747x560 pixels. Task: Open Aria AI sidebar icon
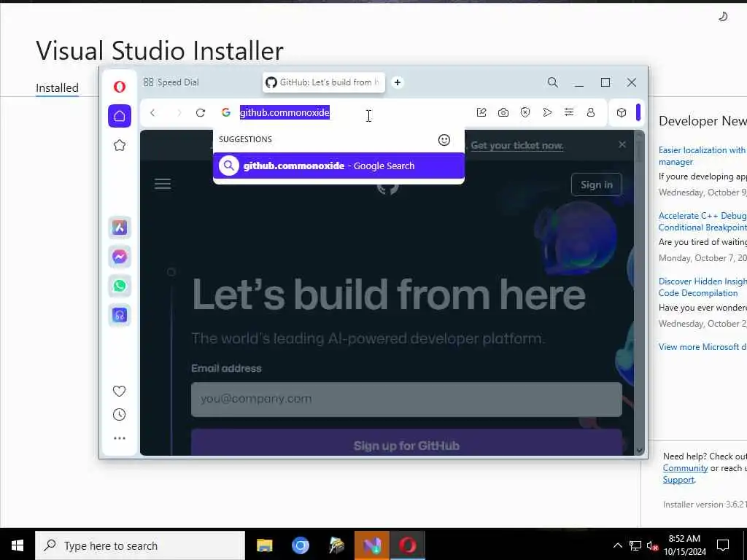click(x=120, y=227)
